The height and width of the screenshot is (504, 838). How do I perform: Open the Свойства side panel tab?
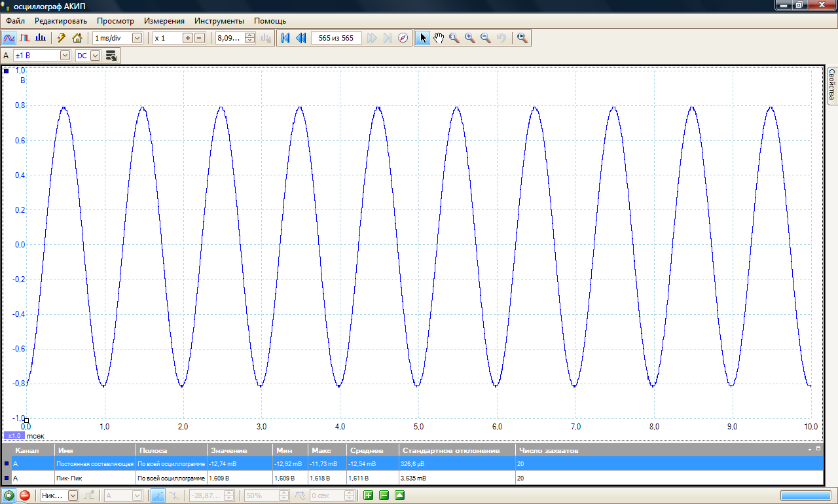pyautogui.click(x=832, y=86)
